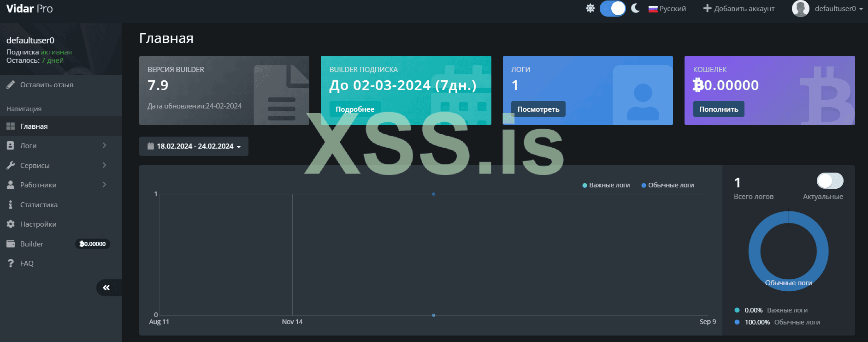The image size is (868, 342).
Task: Click the sun light-mode icon
Action: [x=590, y=8]
